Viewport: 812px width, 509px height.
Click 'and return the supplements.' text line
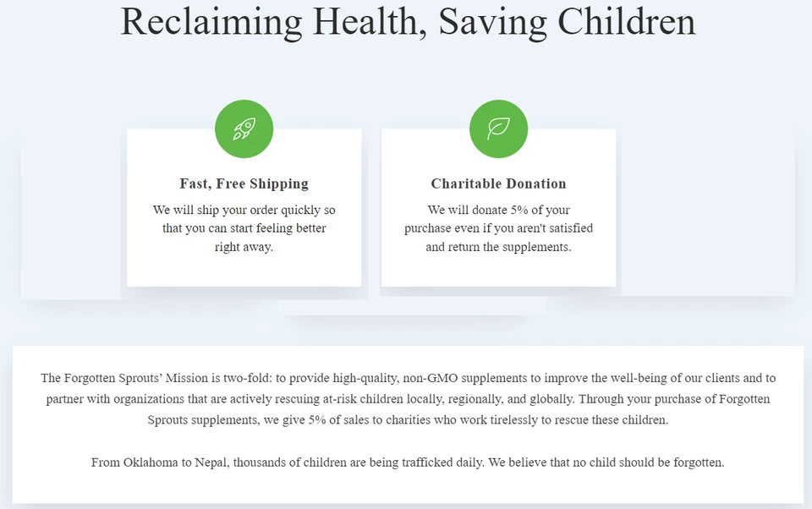tap(498, 247)
